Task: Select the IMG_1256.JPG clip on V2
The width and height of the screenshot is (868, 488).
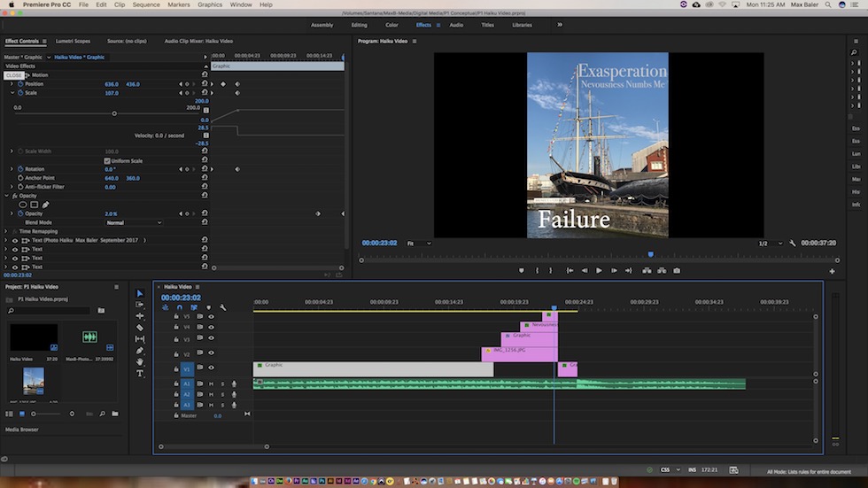Action: click(x=519, y=354)
